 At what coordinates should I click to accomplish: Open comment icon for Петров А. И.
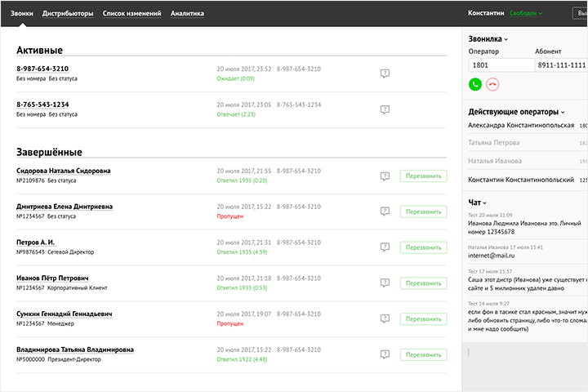point(385,247)
